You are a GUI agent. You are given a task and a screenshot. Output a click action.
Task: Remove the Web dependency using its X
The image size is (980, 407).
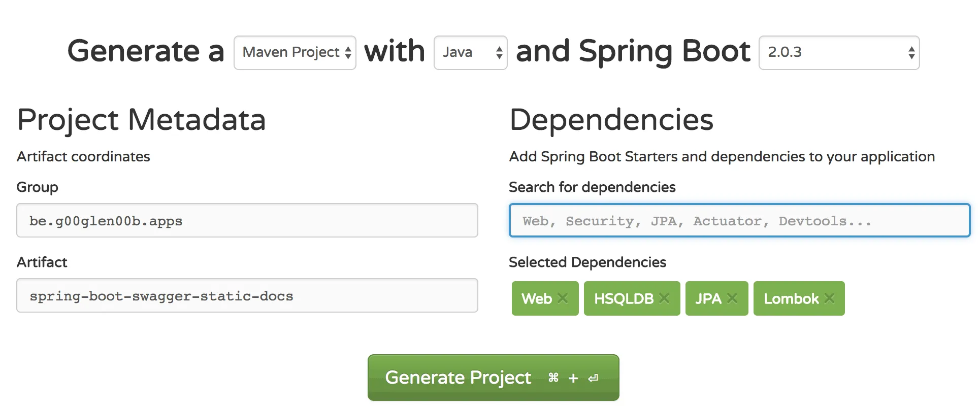pos(563,298)
